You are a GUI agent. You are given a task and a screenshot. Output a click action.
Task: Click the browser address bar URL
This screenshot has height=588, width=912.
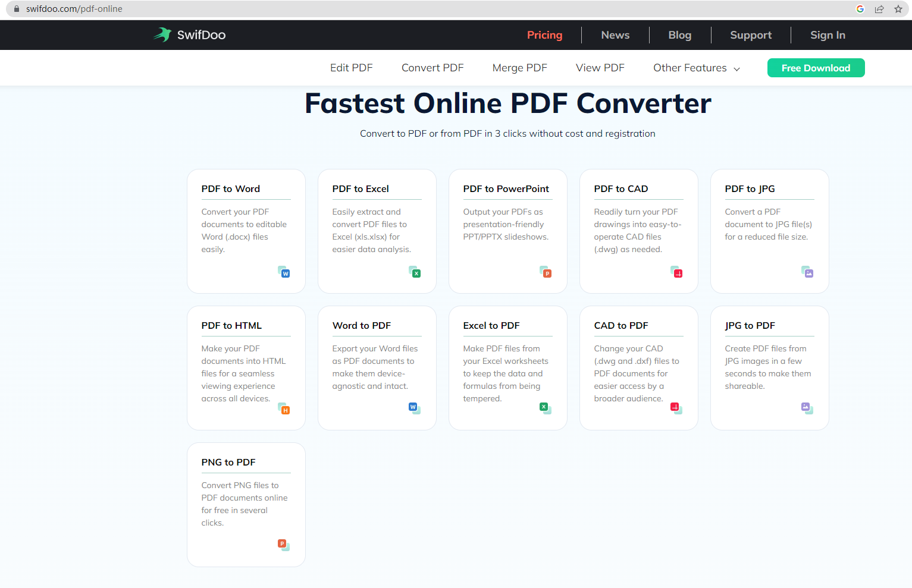point(74,9)
